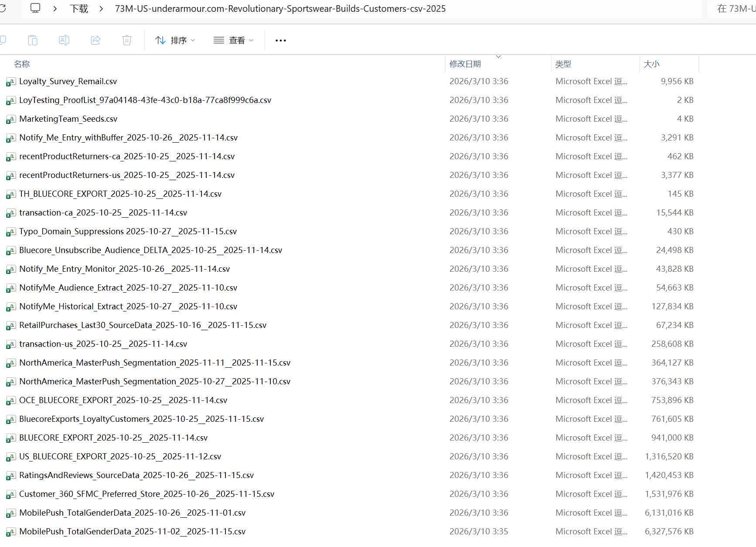This screenshot has height=547, width=756.
Task: Click the file icon of transaction-us CSV
Action: tap(11, 345)
